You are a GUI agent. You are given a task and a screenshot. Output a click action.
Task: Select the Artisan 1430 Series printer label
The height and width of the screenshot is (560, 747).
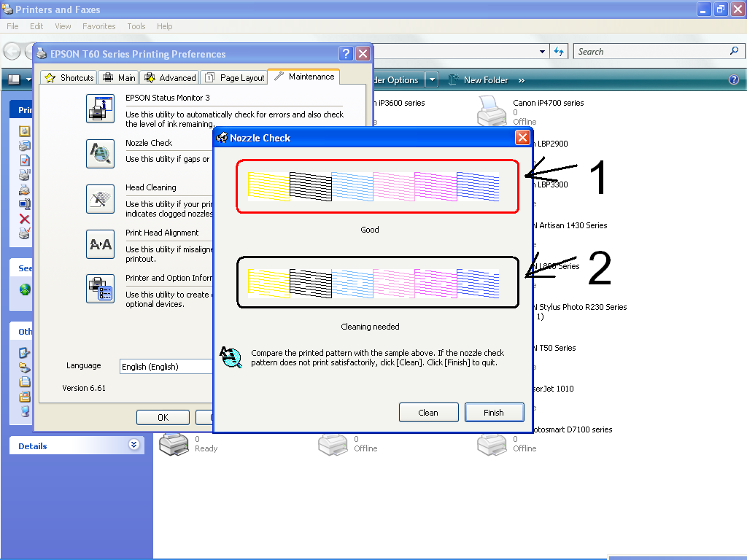pyautogui.click(x=570, y=225)
